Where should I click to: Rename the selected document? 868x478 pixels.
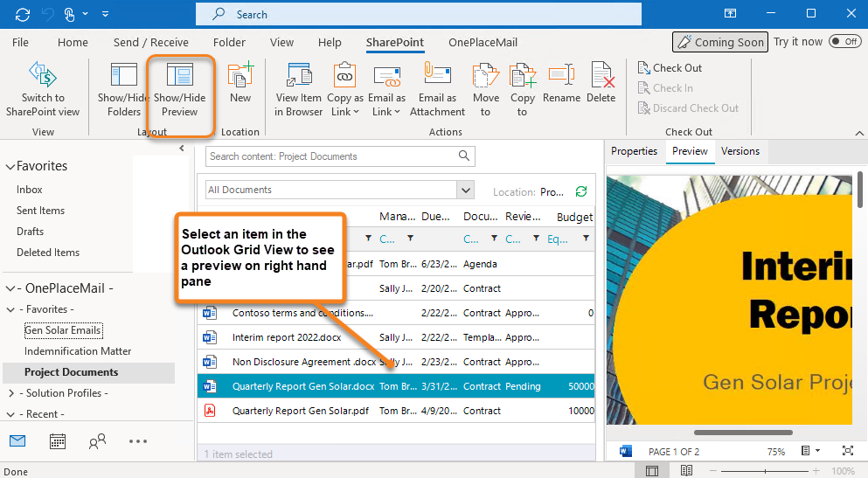[561, 83]
